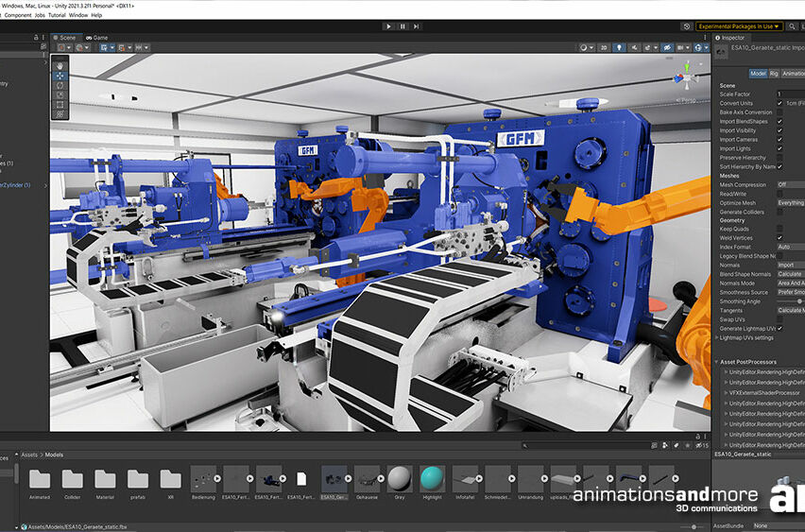805x532 pixels.
Task: Open the Gizmos dropdown arrow
Action: click(x=706, y=47)
